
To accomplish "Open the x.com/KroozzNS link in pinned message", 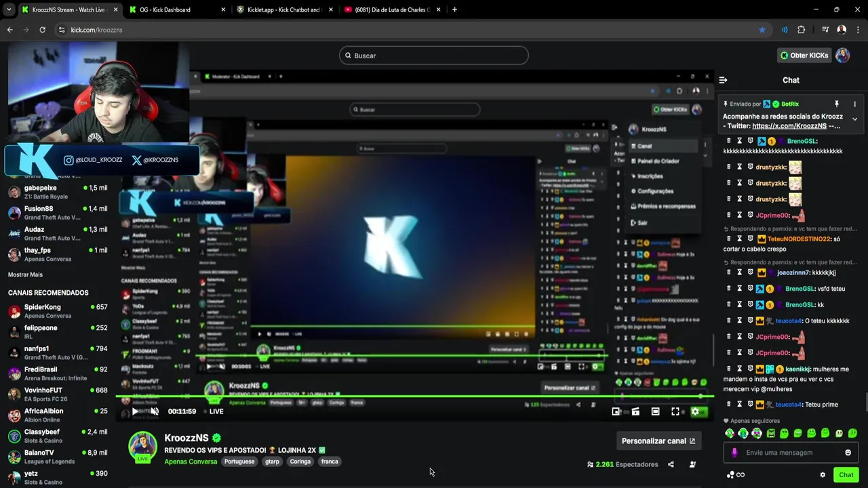I will [789, 126].
